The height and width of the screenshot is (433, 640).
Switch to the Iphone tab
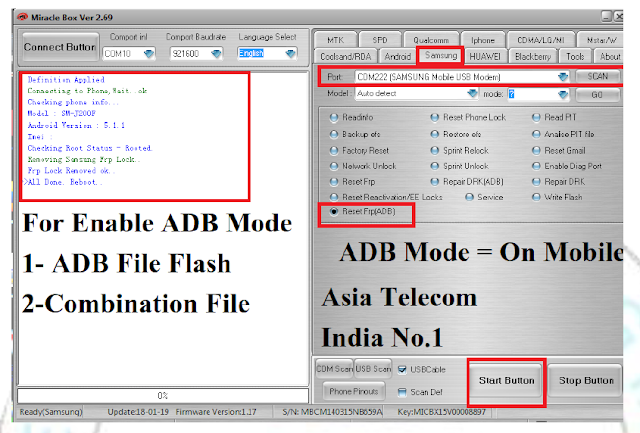pos(482,40)
